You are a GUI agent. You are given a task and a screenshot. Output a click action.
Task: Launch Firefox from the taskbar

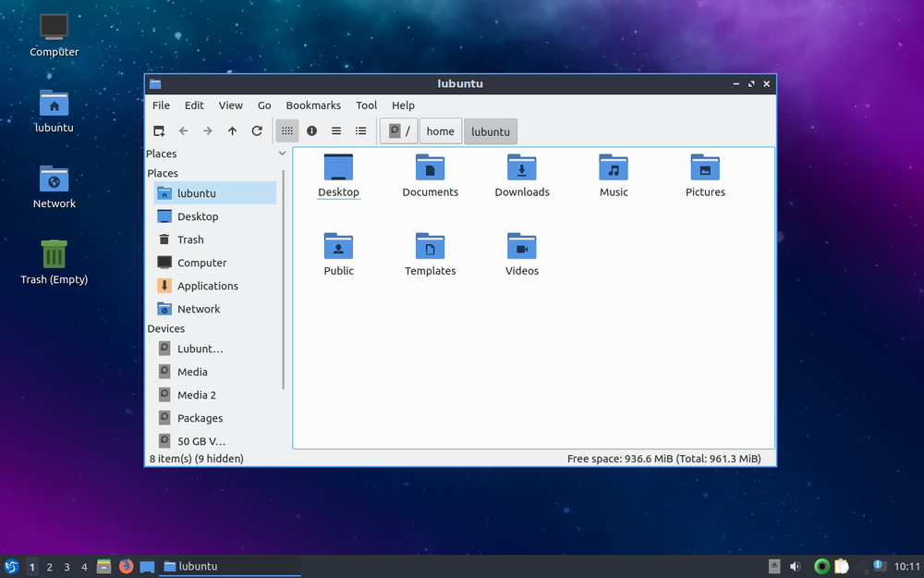click(x=126, y=566)
